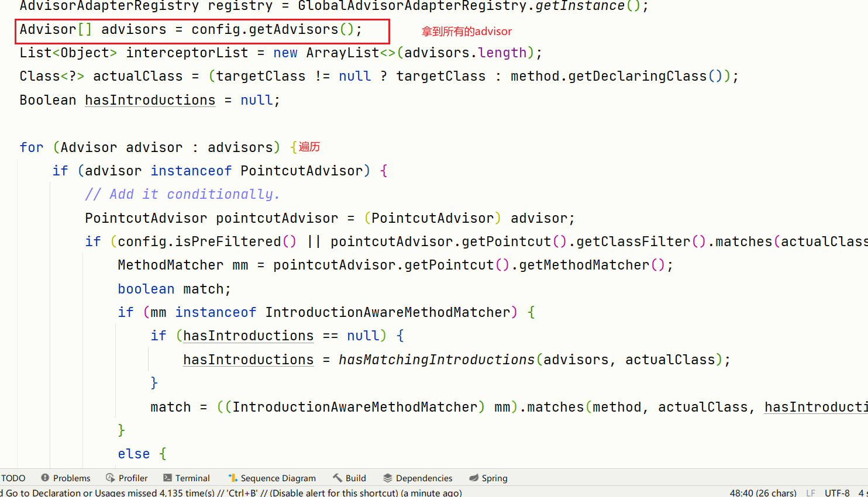Screen dimensions: 868x497
Task: Change the LF line separator setting
Action: 811,492
